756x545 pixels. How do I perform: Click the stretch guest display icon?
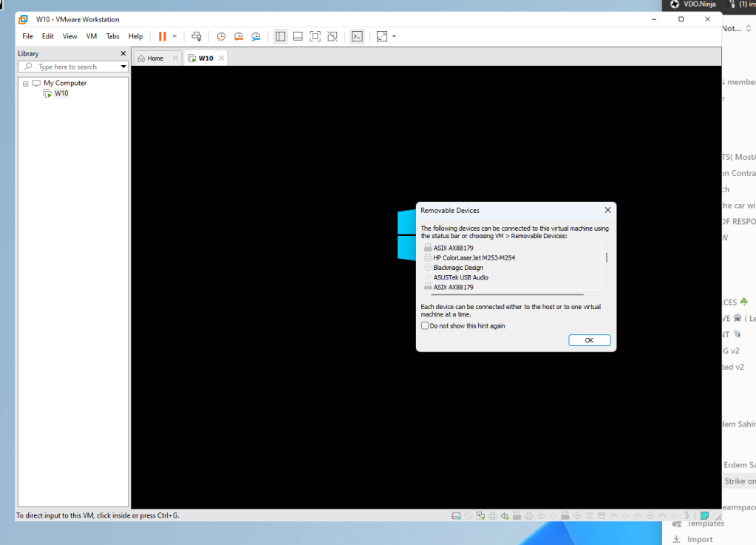point(382,36)
